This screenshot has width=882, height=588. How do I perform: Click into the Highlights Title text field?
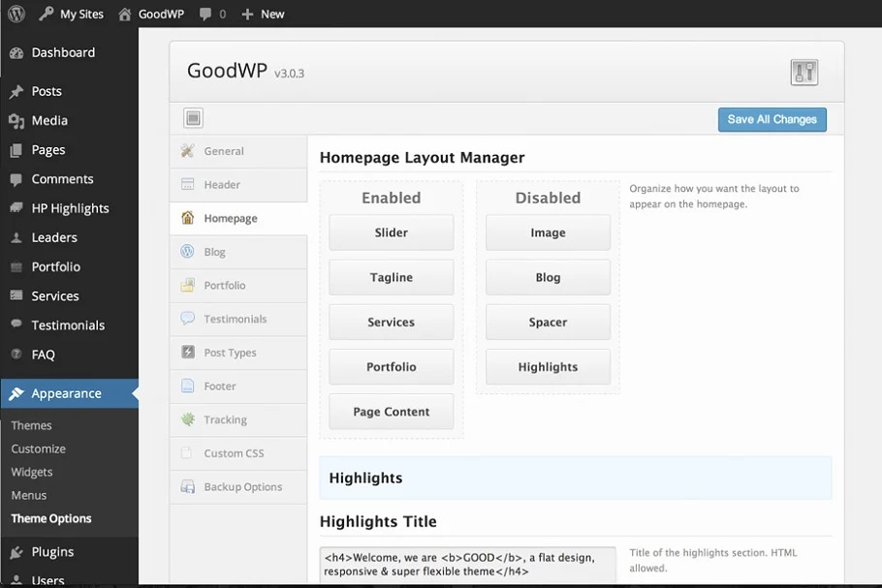[467, 565]
